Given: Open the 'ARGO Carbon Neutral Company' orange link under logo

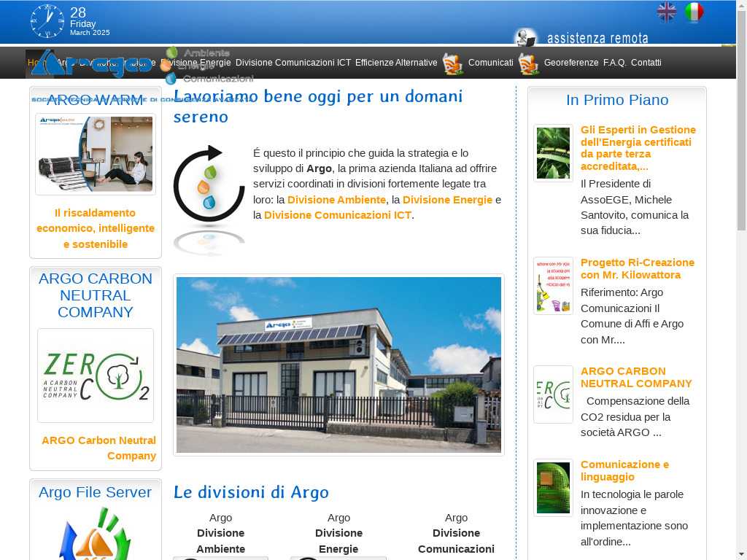Looking at the screenshot, I should pyautogui.click(x=98, y=448).
